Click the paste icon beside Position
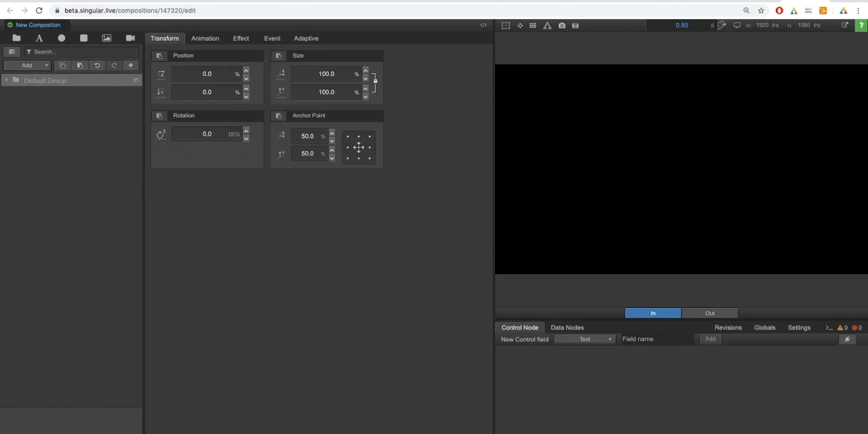The image size is (868, 434). (x=159, y=56)
